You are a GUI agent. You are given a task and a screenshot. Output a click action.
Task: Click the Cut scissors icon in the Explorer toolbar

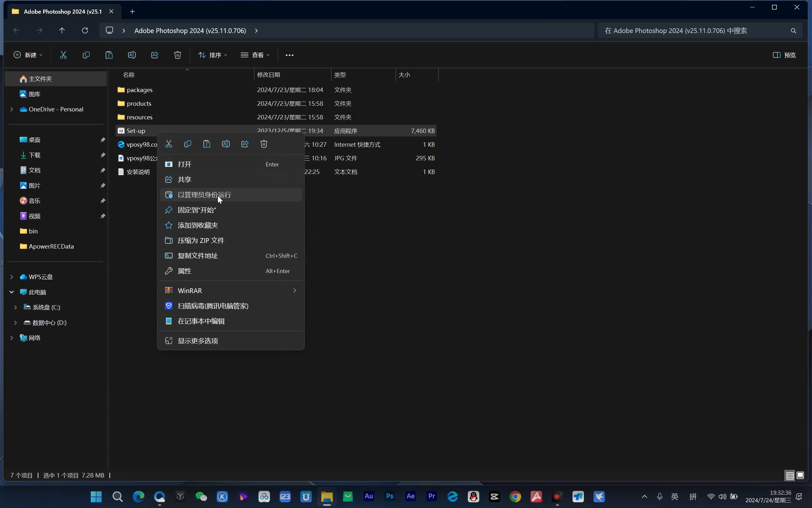click(63, 55)
